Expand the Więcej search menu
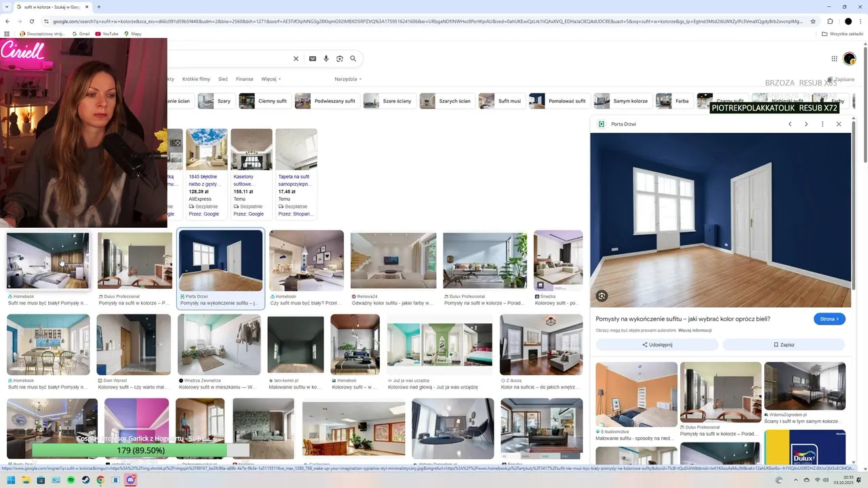 (271, 79)
